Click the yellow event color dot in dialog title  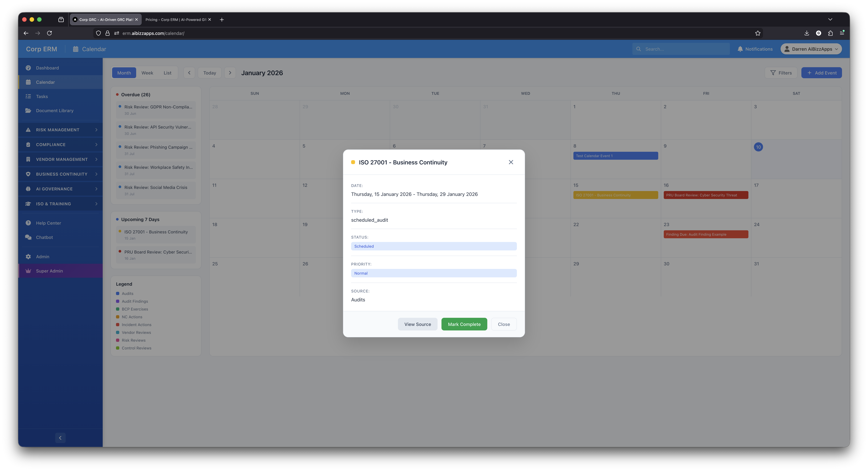tap(353, 162)
